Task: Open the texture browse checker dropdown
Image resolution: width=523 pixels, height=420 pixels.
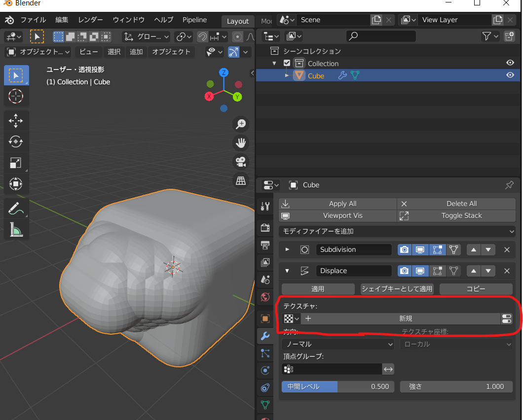Action: pos(291,318)
